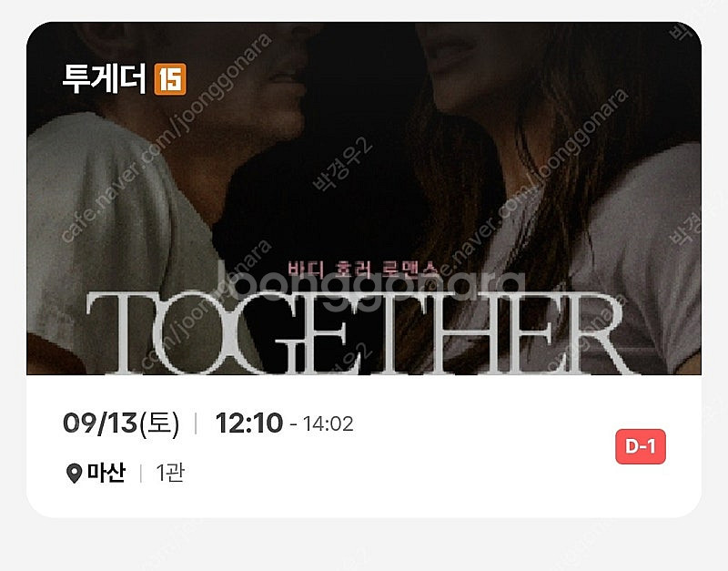The image size is (728, 571).
Task: Tap the location pin icon beside 마산
Action: tap(74, 474)
